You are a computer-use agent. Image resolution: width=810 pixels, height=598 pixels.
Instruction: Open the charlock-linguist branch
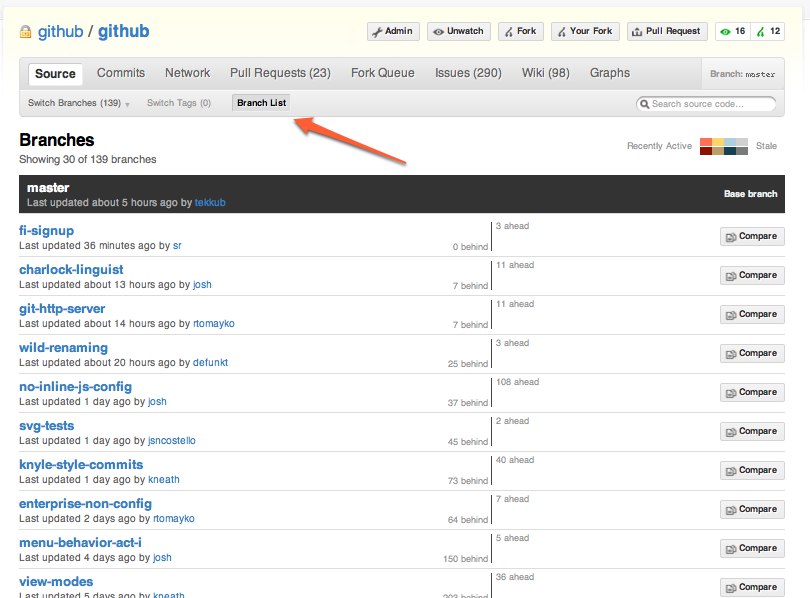point(71,270)
